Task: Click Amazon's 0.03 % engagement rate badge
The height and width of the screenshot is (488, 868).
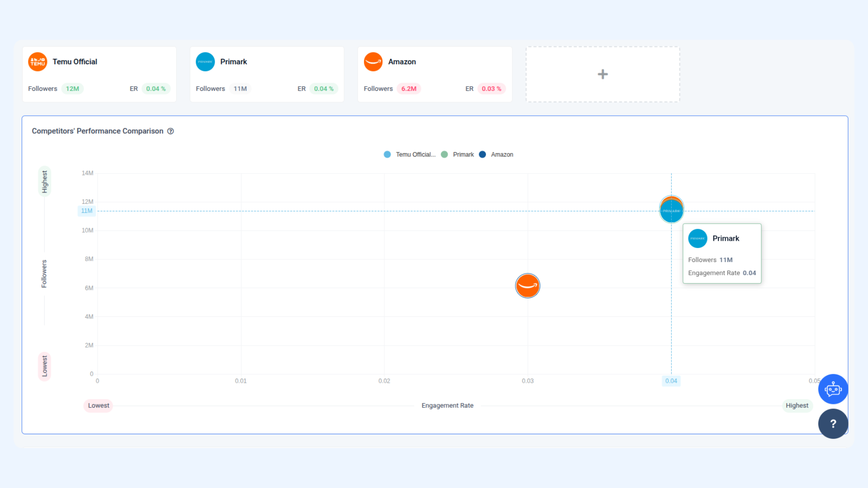Action: 491,89
